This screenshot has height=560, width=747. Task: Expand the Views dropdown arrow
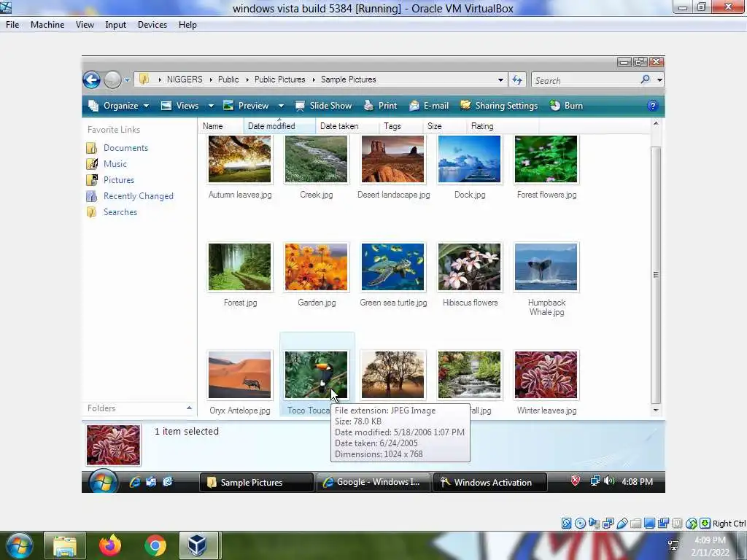(211, 106)
